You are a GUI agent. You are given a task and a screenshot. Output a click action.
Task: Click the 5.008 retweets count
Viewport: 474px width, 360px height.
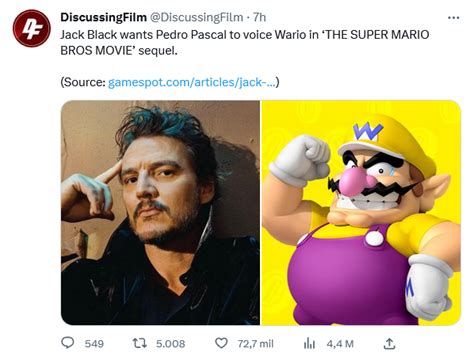(x=170, y=344)
